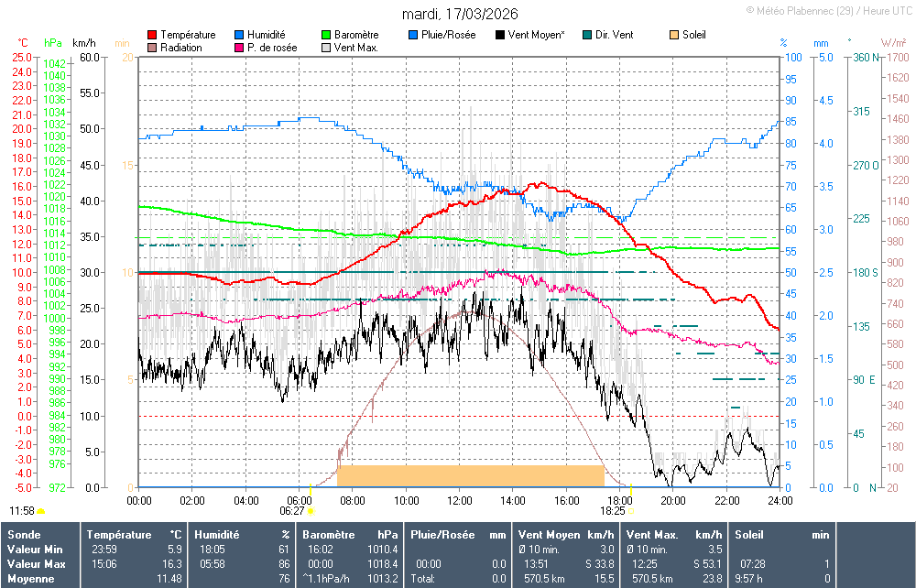Click the brown Radiation legend swatch
This screenshot has height=588, width=916.
(x=152, y=47)
